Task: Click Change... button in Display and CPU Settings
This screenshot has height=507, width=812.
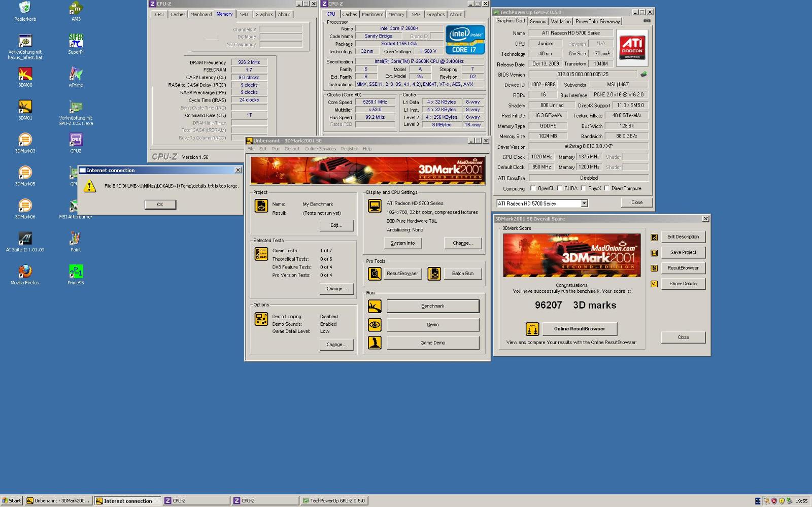Action: (x=463, y=243)
